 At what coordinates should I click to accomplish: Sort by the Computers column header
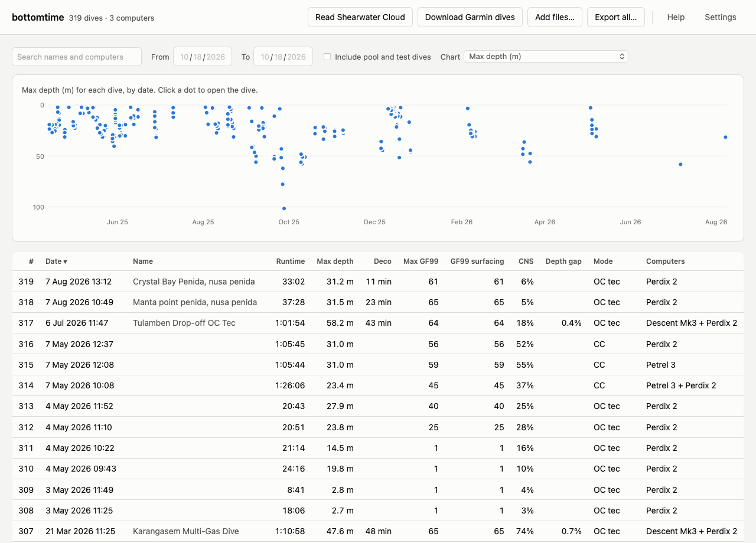666,261
